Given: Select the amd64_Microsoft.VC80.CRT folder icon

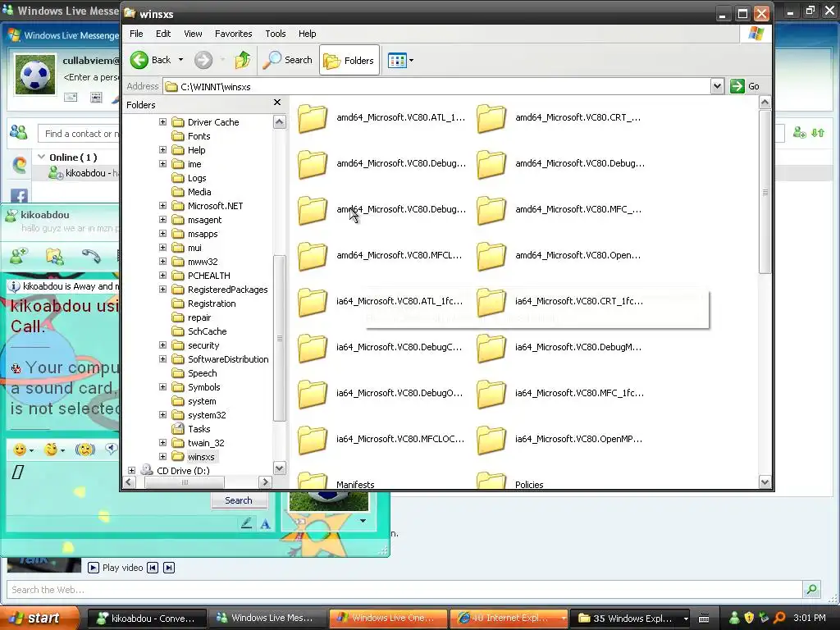Looking at the screenshot, I should pos(491,118).
